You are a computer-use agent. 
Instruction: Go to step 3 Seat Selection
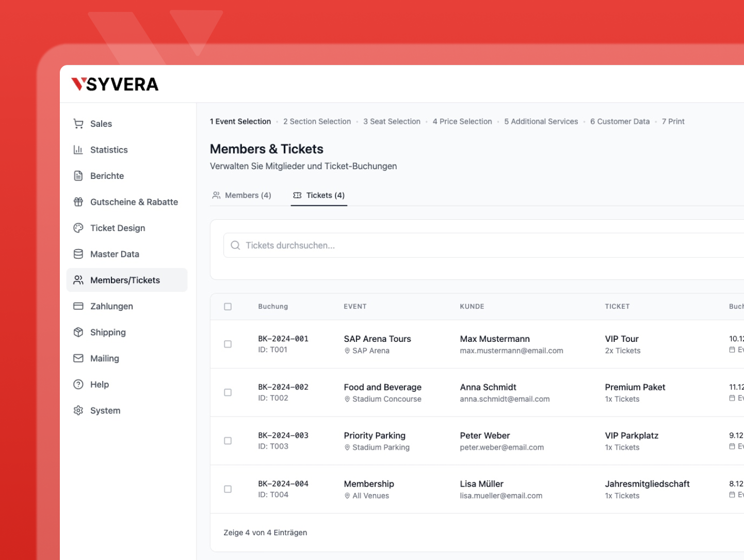392,122
